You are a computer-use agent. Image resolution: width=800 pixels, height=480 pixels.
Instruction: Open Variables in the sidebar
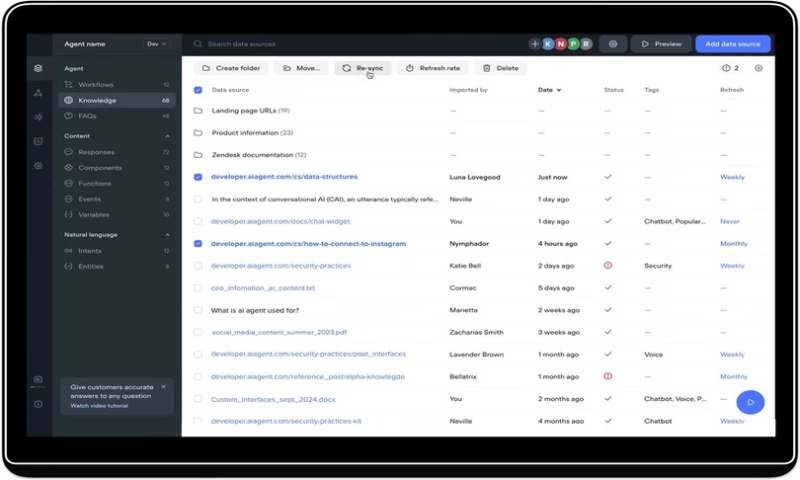click(x=117, y=215)
